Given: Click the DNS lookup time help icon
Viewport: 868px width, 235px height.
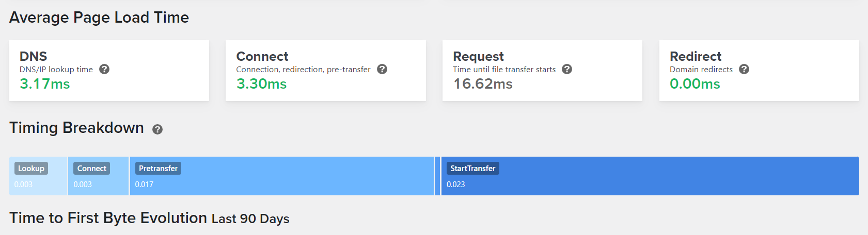Looking at the screenshot, I should (x=104, y=69).
